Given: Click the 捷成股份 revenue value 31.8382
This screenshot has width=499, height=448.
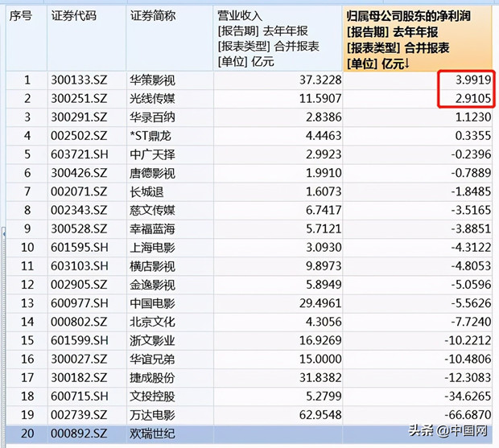Looking at the screenshot, I should point(278,378).
